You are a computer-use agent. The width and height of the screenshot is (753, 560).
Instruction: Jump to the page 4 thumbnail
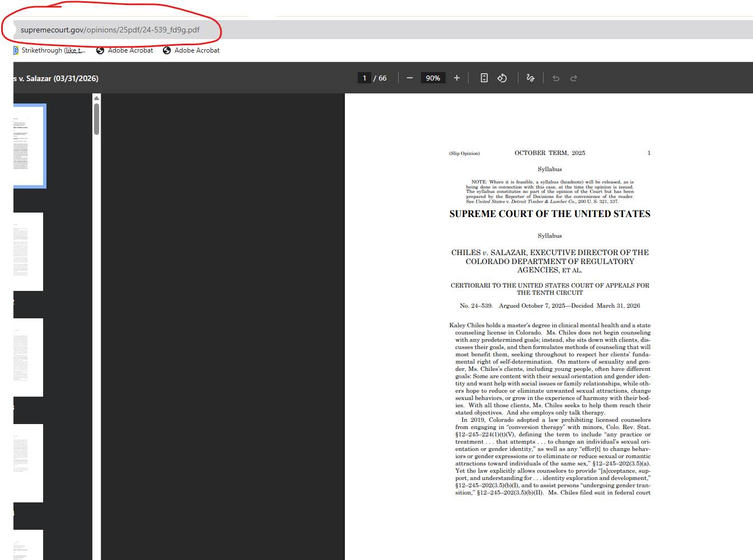[28, 463]
